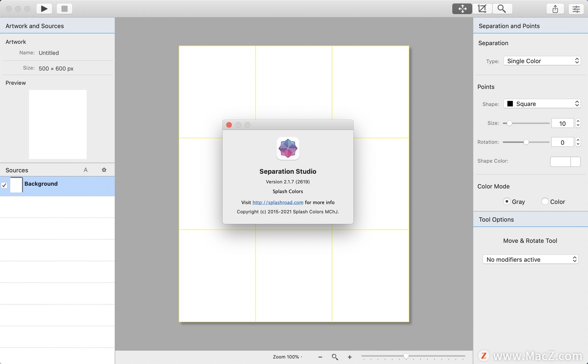Select the Gray color mode
Screen dimensions: 588x364
click(x=507, y=201)
